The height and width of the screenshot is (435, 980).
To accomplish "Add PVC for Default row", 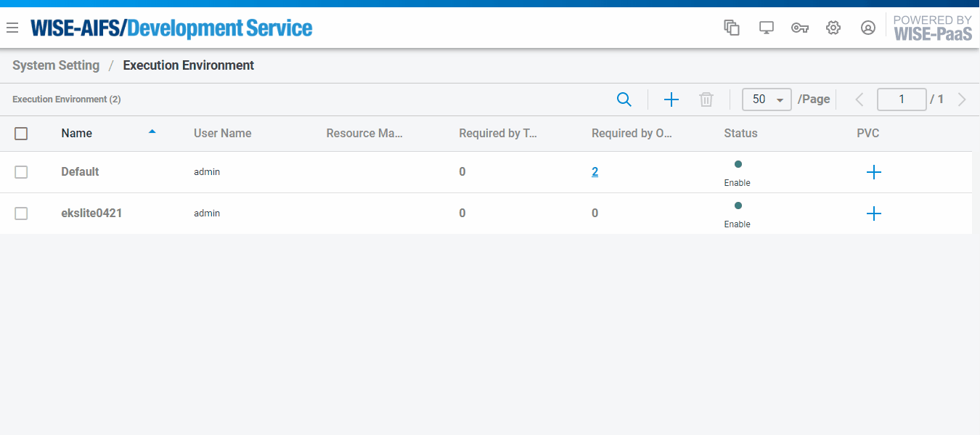I will click(874, 172).
